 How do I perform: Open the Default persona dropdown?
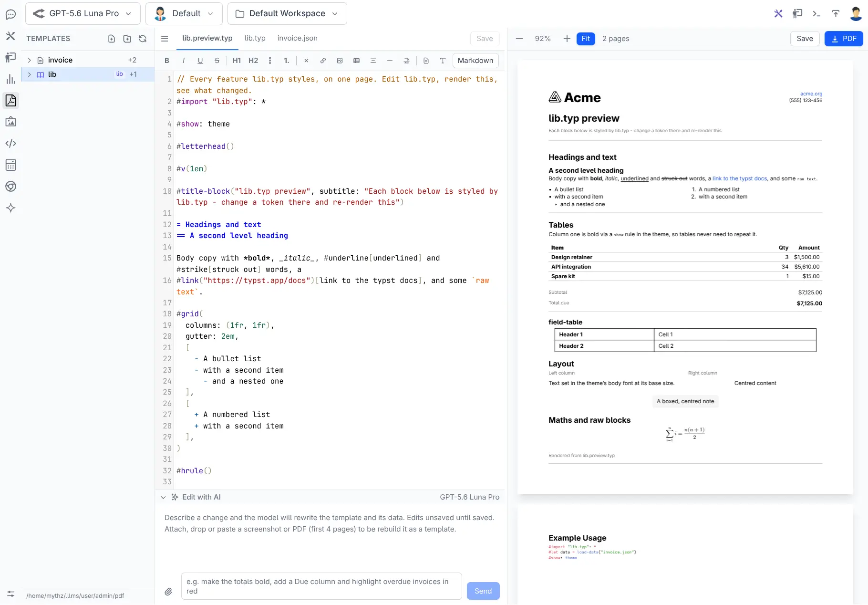(184, 13)
